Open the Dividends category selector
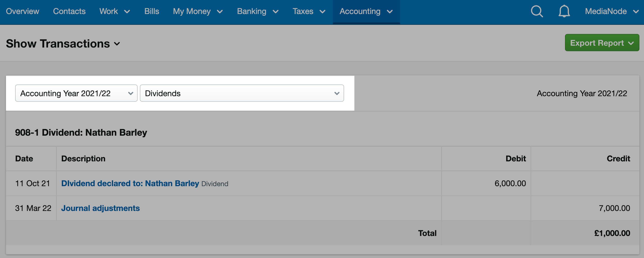The height and width of the screenshot is (258, 644). (x=242, y=93)
